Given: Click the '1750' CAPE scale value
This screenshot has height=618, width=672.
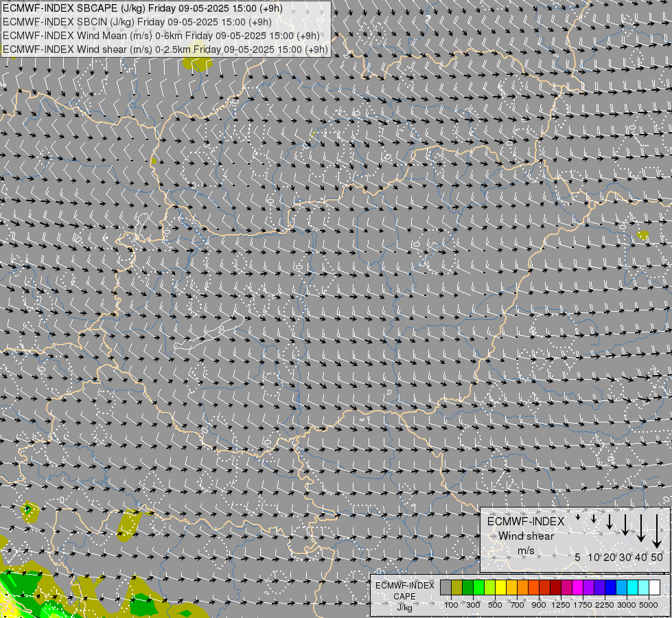Looking at the screenshot, I should (583, 605).
